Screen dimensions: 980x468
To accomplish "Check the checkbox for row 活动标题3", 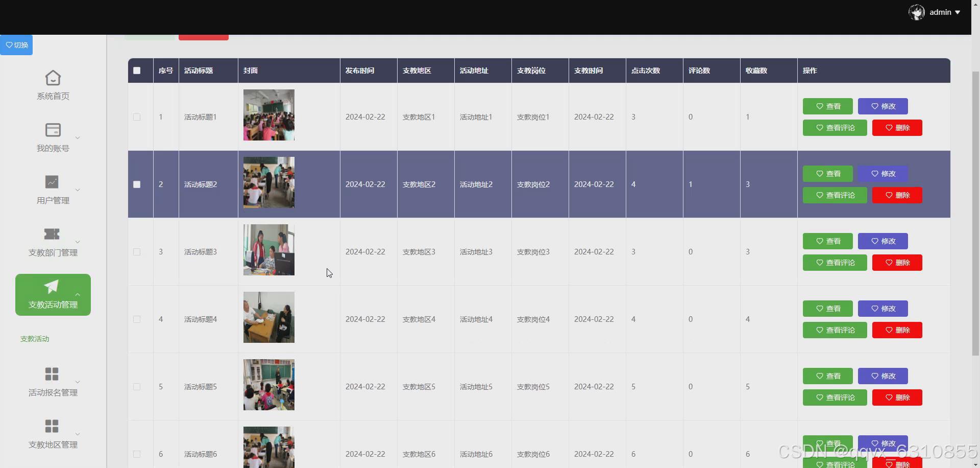I will point(137,252).
